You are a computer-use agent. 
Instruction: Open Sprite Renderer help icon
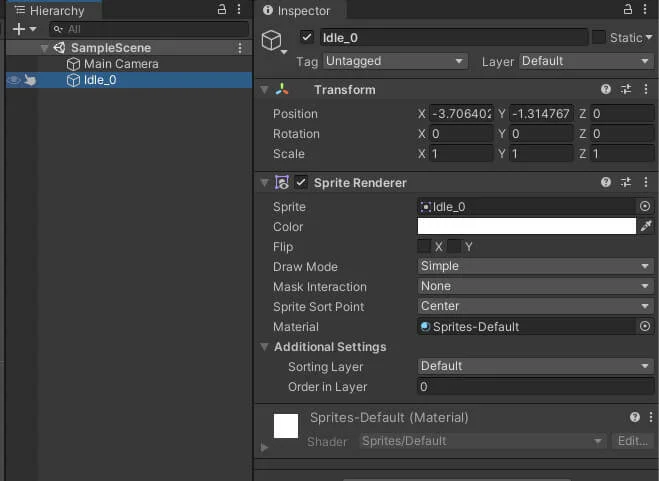click(606, 182)
